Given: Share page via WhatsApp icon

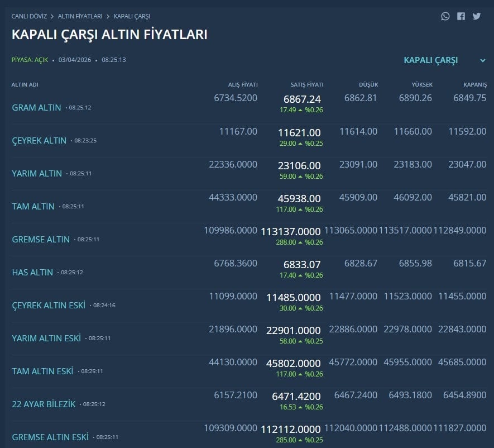Looking at the screenshot, I should click(445, 16).
